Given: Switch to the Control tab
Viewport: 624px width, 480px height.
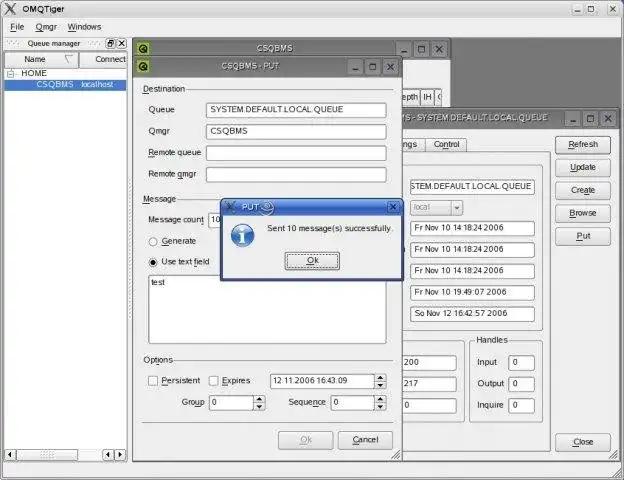Looking at the screenshot, I should pos(446,144).
